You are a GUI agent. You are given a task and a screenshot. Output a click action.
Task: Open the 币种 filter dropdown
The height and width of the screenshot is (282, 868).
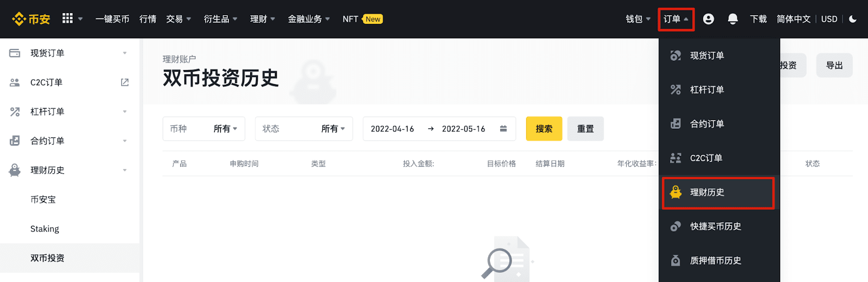coord(203,129)
